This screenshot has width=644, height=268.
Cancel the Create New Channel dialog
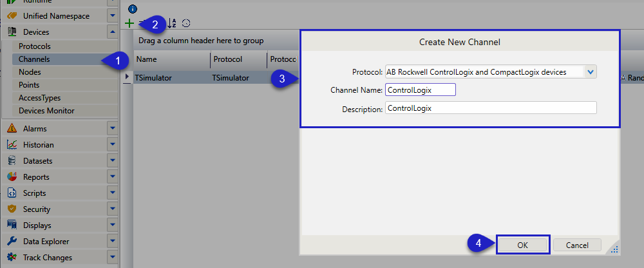[576, 245]
